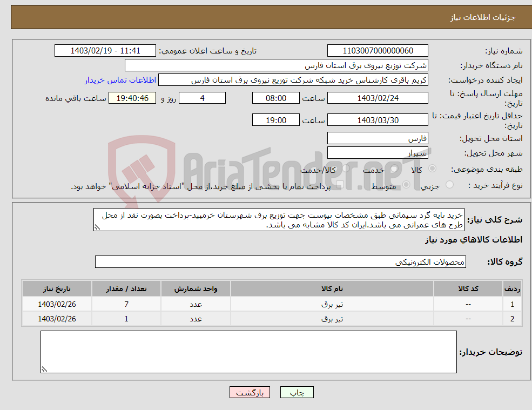Click date 1403/02/26 in row 2
Image resolution: width=532 pixels, height=410 pixels.
click(x=57, y=319)
